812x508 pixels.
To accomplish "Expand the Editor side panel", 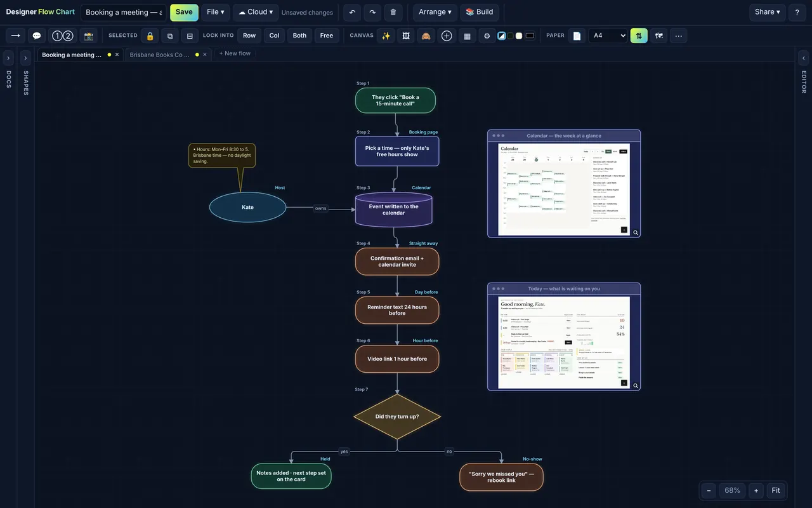I will (804, 58).
